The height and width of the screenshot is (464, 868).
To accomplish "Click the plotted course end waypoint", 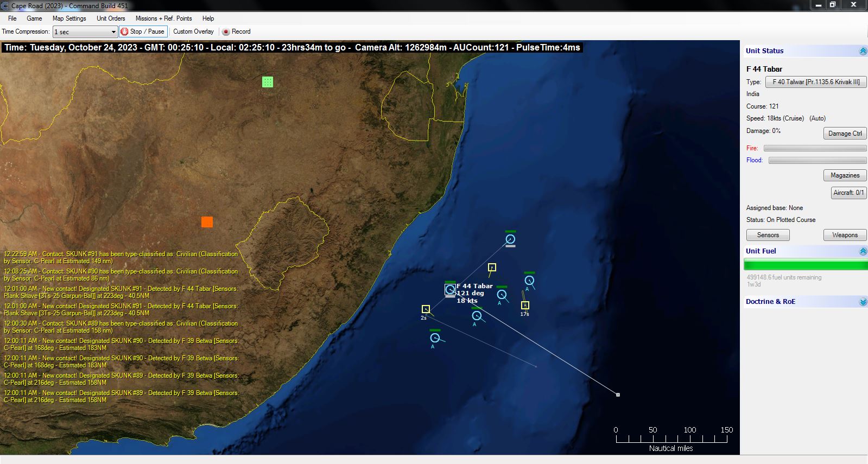I will tap(618, 395).
